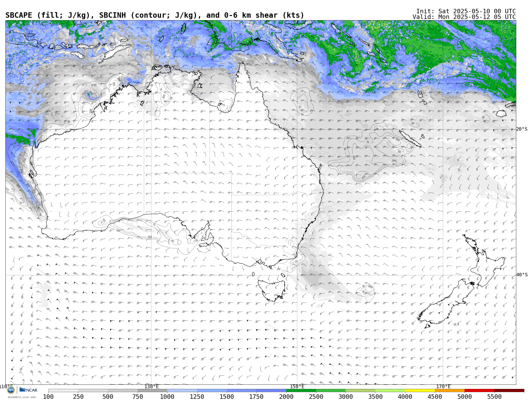Pick the lightest gray 100–250 colorbar segment

63,391
